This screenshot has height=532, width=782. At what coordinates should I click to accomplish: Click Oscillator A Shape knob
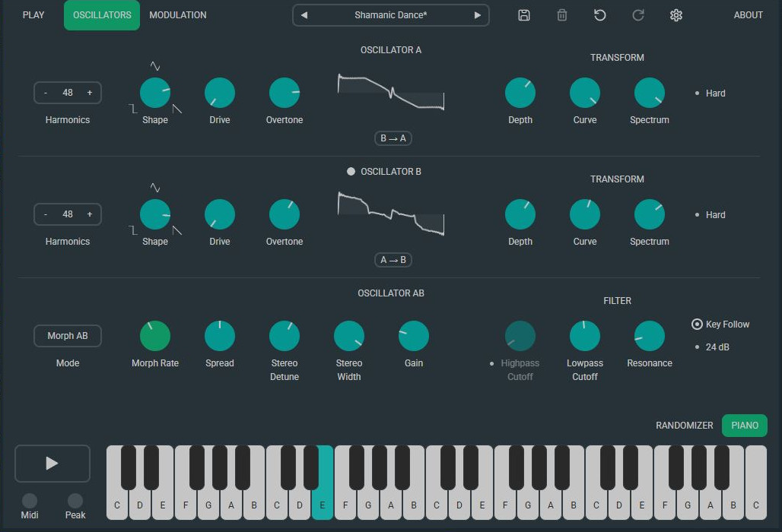click(155, 93)
